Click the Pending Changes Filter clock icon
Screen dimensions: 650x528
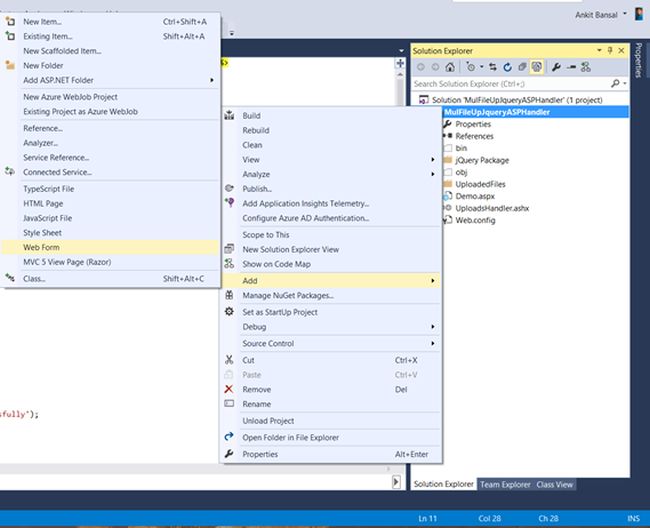[471, 67]
